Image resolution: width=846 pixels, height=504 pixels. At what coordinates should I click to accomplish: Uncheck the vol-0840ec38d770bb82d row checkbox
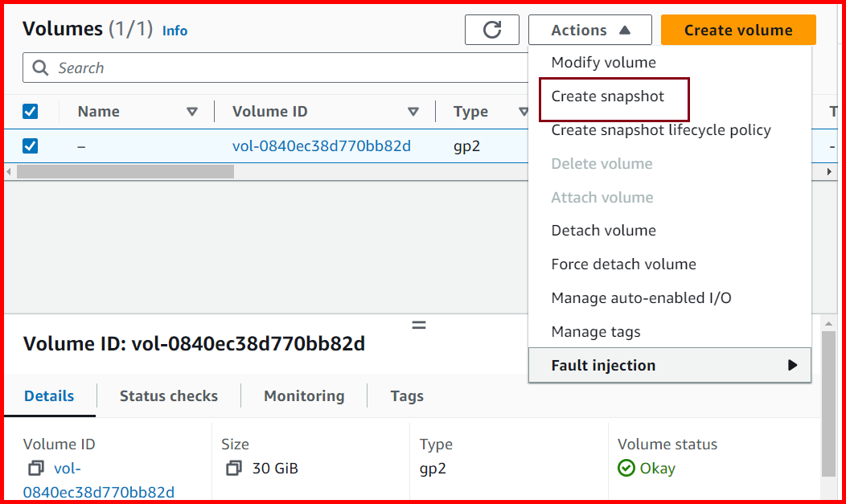pos(31,146)
